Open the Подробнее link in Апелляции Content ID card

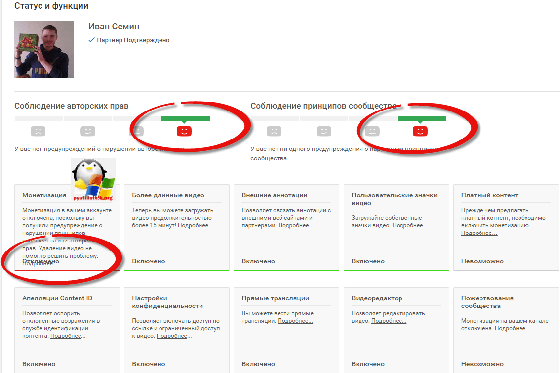click(67, 336)
